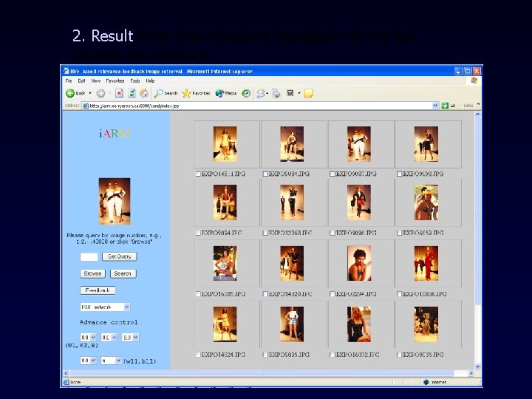Go to the Home page icon

(x=144, y=93)
